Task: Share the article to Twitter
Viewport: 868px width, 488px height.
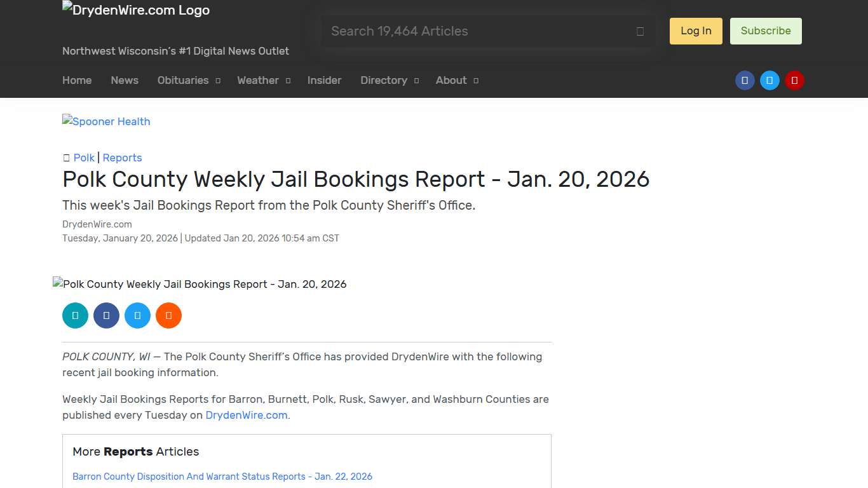Action: pos(137,315)
